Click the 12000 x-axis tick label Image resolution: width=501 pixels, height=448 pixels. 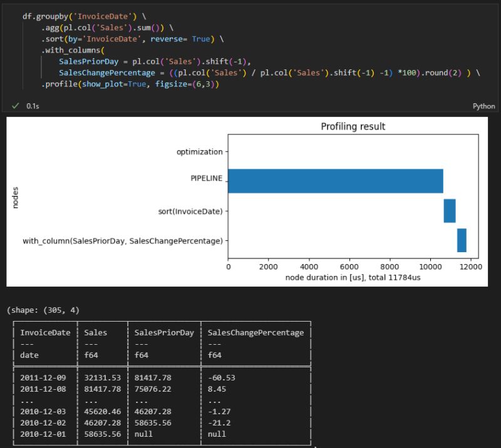click(471, 267)
